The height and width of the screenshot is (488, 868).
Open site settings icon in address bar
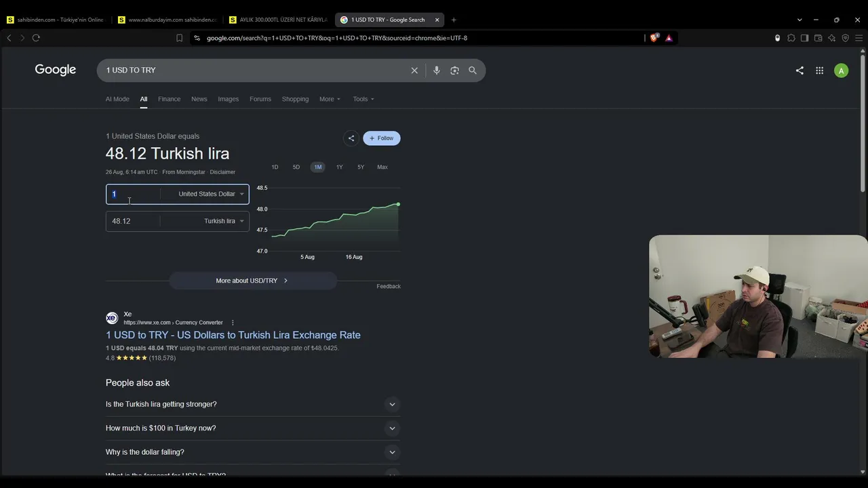coord(197,38)
